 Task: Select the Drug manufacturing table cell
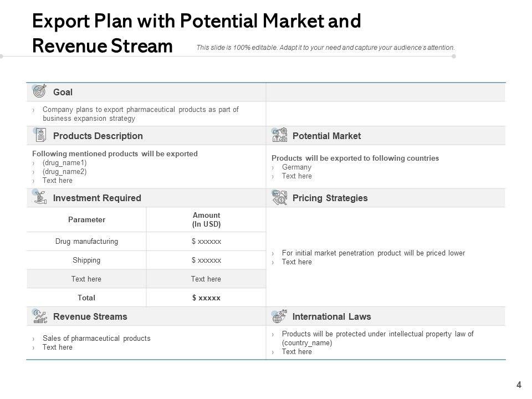pos(86,241)
